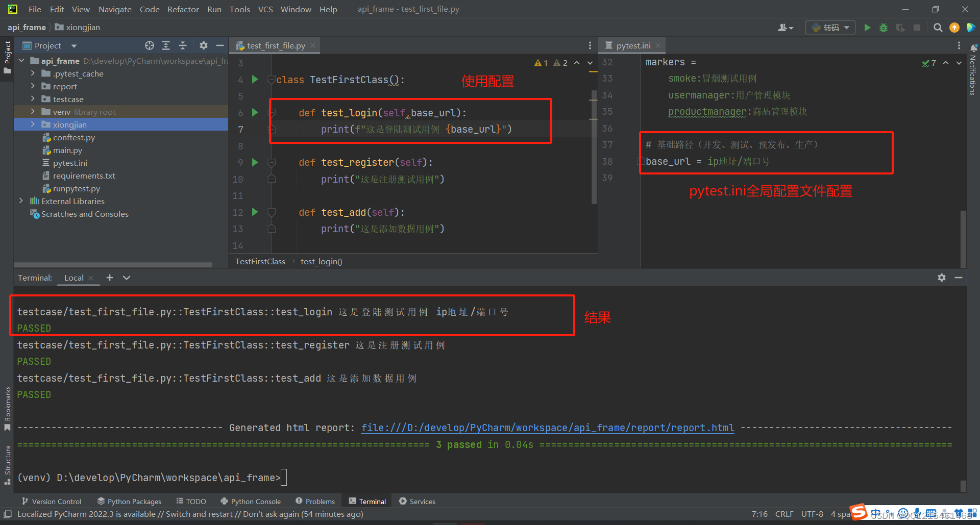Open the Tools menu
The width and height of the screenshot is (980, 525).
(239, 9)
